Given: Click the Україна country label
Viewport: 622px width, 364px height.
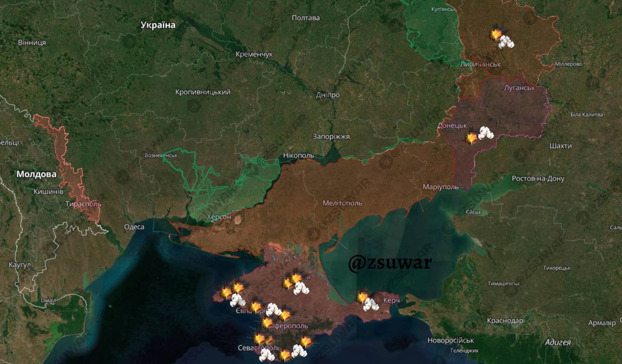Looking at the screenshot, I should [158, 25].
